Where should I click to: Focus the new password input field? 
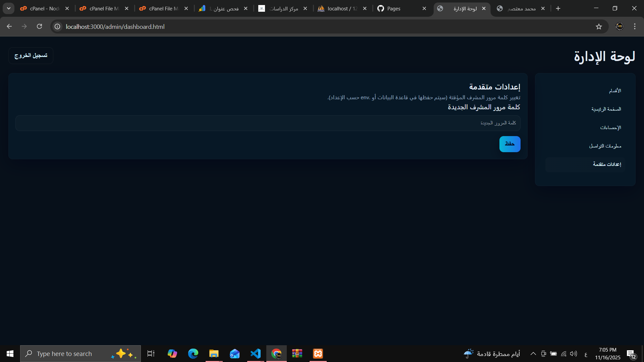[268, 123]
